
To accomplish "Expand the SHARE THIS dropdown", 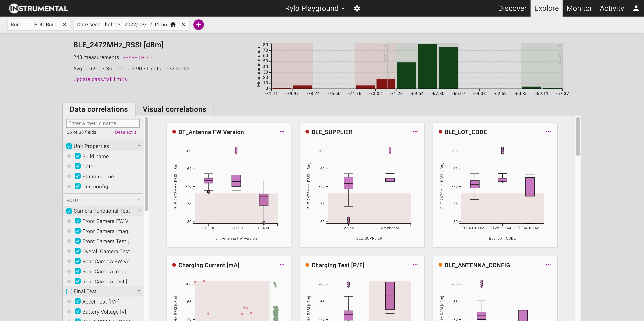I will 137,58.
